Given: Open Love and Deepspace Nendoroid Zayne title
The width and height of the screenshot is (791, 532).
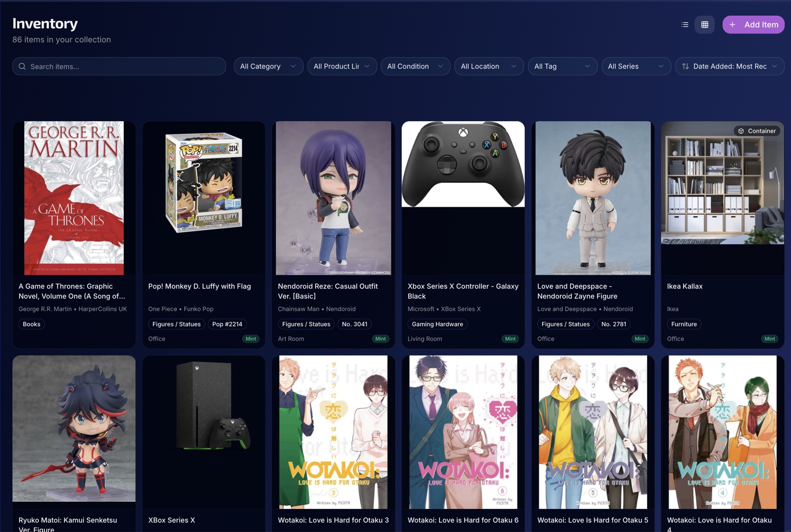Looking at the screenshot, I should coord(577,291).
